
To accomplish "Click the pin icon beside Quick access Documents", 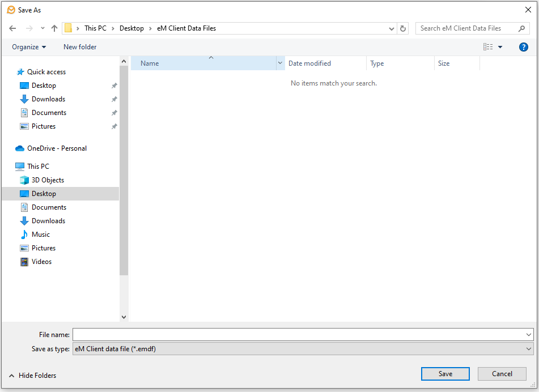I will pos(114,113).
